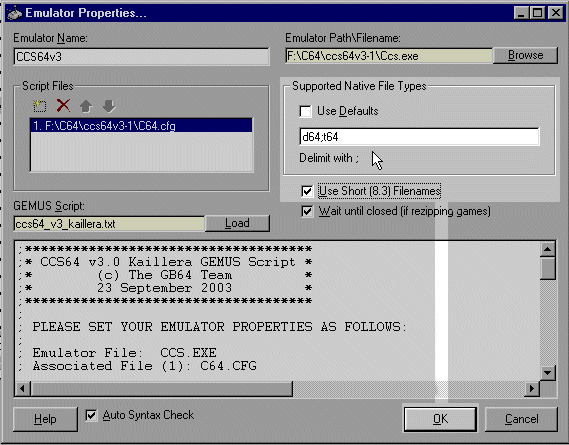Select script file 1. F:\C64\ccs64v3-1\C64.cfg
569x445 pixels.
[141, 126]
